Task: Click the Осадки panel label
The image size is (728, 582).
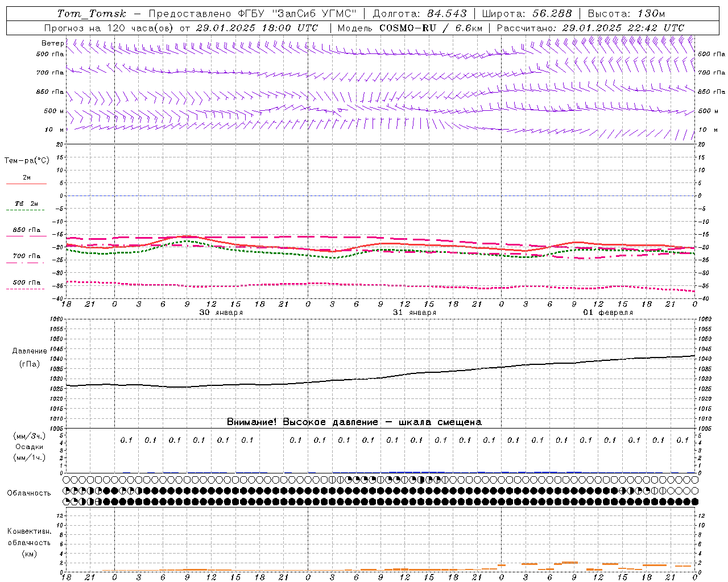Action: 30,447
